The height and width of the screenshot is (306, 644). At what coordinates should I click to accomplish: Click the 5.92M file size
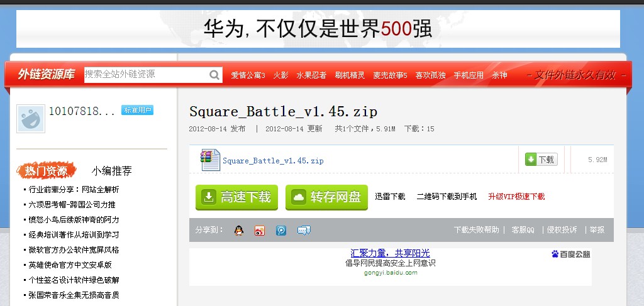coord(597,160)
